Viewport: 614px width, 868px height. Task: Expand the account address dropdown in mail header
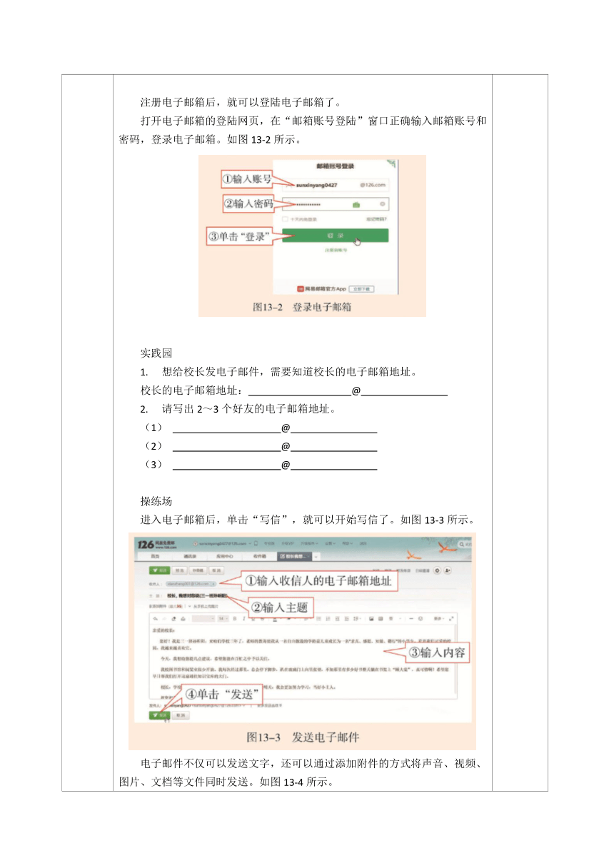(250, 543)
